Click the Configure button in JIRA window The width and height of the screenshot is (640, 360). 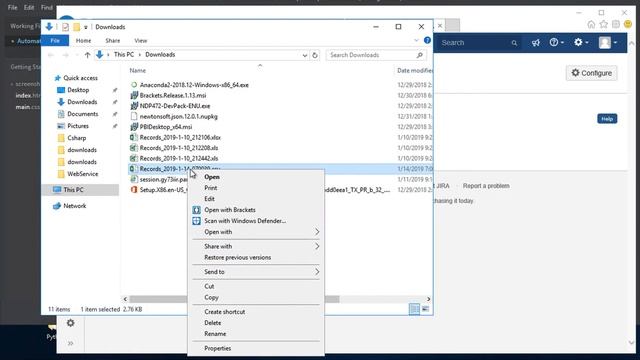(591, 73)
